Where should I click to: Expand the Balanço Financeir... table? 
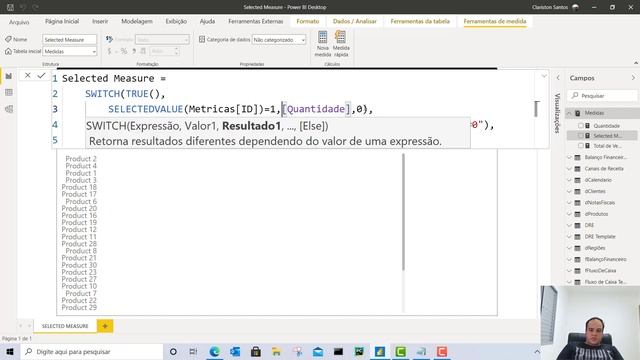569,157
